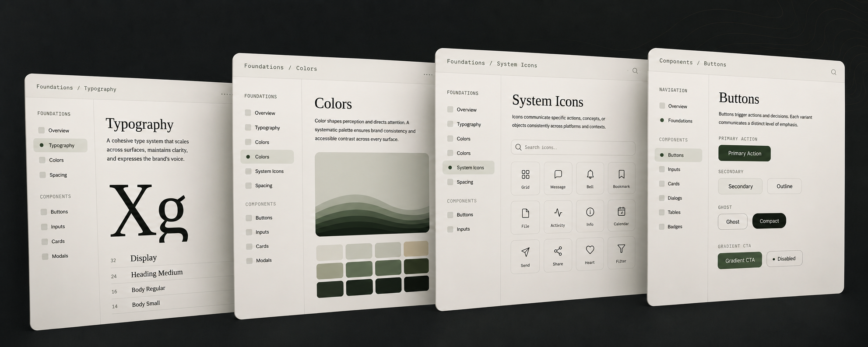Select the Info icon tile

pos(590,216)
